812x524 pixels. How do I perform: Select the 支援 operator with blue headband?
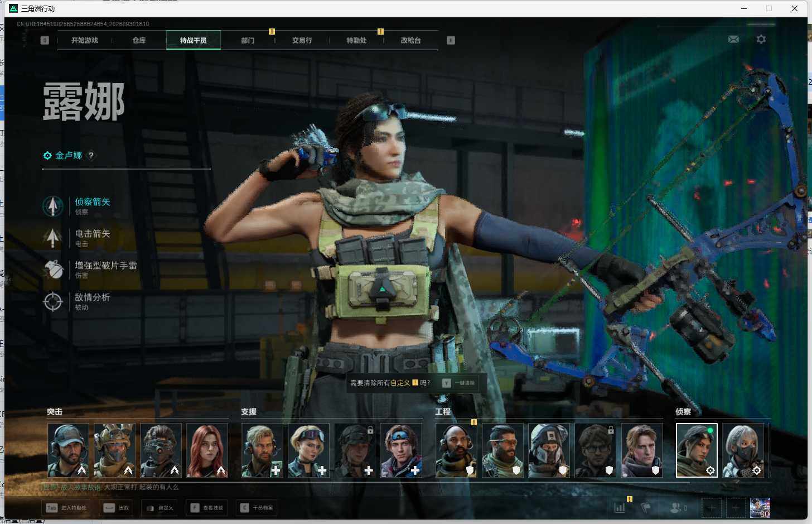click(401, 450)
